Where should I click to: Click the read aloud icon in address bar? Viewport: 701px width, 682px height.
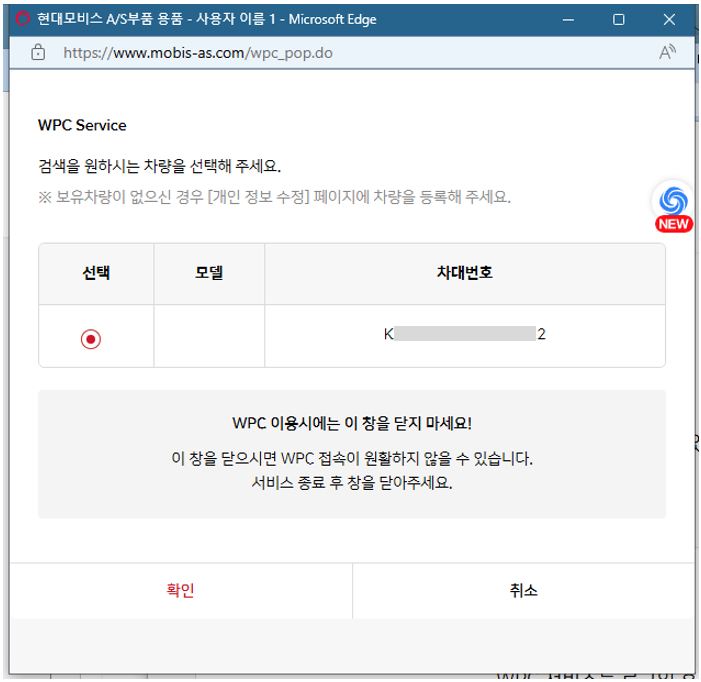point(667,52)
